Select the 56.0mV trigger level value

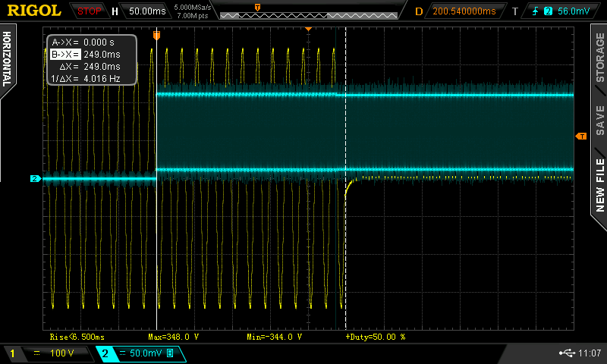click(x=574, y=11)
